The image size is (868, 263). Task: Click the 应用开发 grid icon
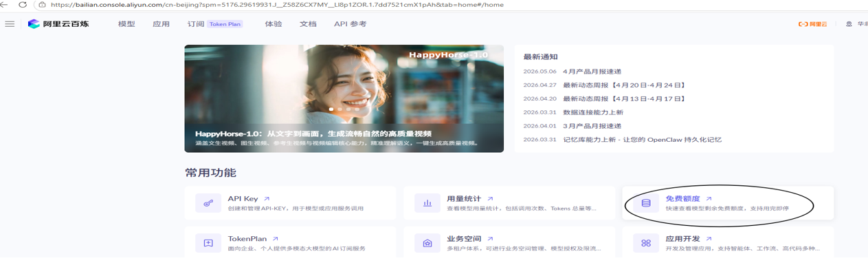646,243
